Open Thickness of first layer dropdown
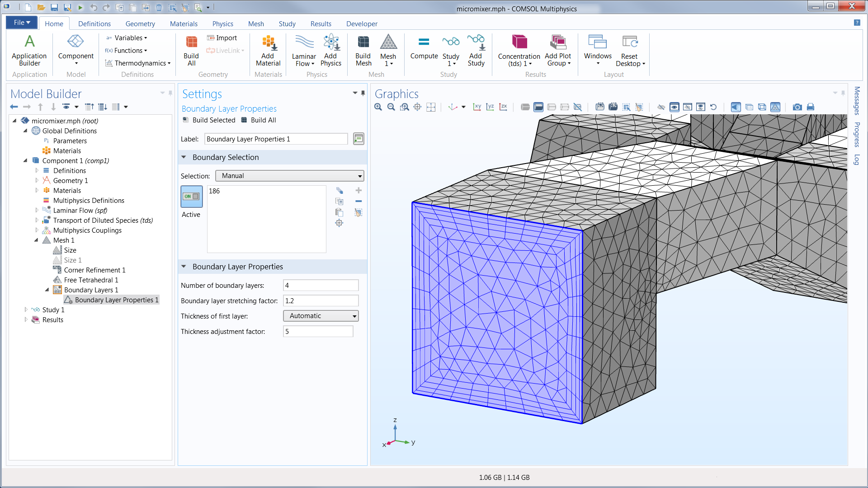Viewport: 868px width, 488px height. click(321, 316)
